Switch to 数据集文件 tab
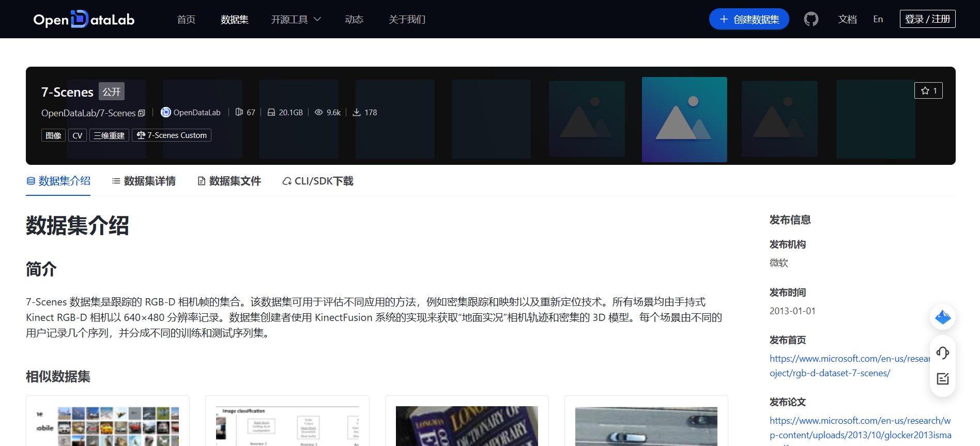This screenshot has width=980, height=446. click(x=229, y=181)
